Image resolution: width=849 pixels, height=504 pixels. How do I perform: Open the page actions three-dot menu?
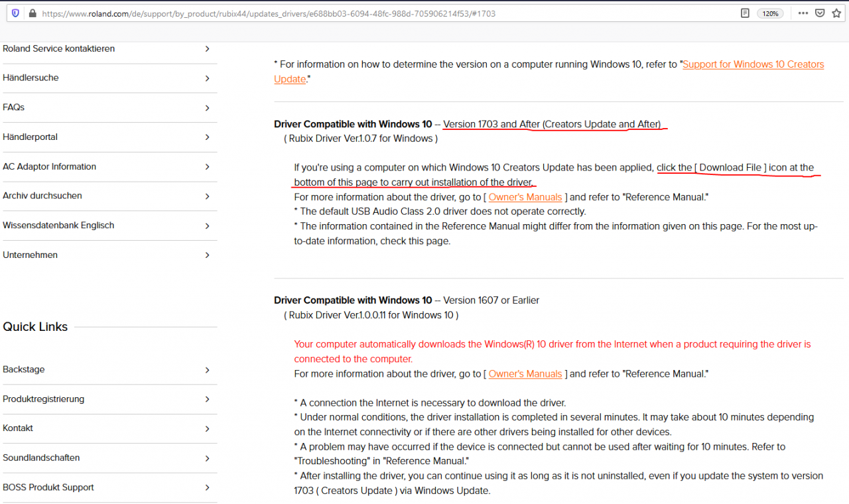pyautogui.click(x=803, y=13)
